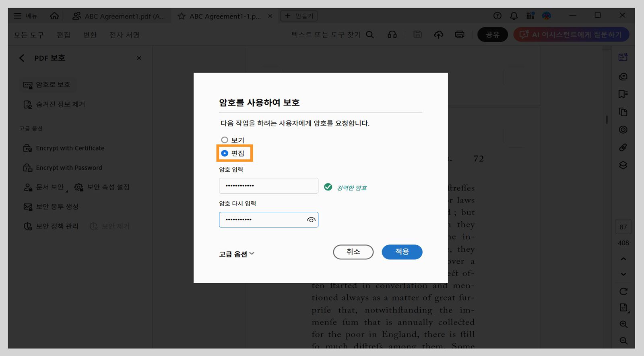
Task: Expand 고급 옵션 in the dialog
Action: point(237,254)
